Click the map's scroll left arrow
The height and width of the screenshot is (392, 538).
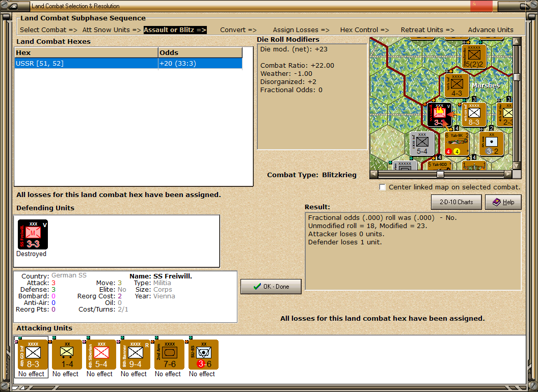coord(374,174)
